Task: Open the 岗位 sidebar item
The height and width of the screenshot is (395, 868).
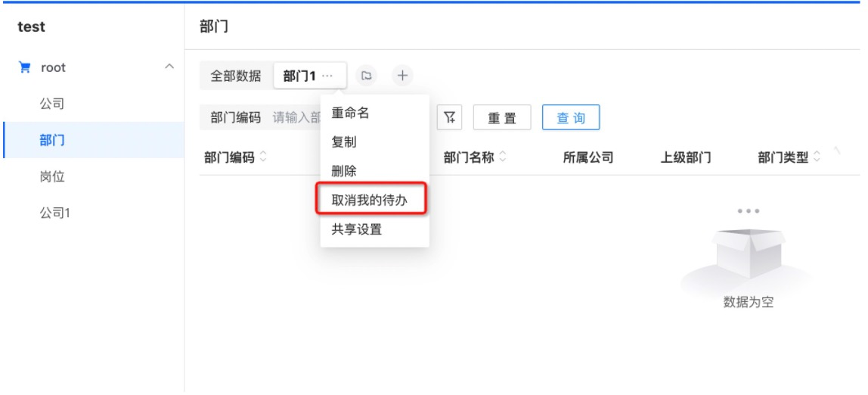Action: click(x=51, y=177)
